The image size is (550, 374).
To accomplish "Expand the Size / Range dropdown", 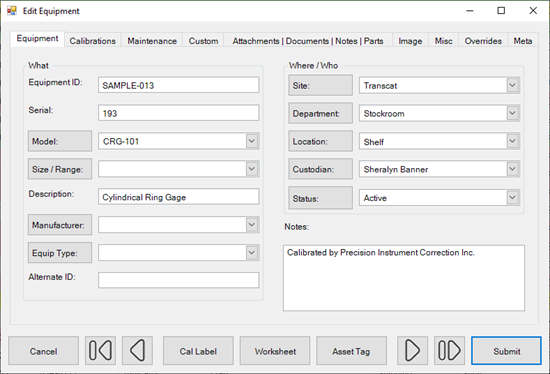I will coord(251,169).
